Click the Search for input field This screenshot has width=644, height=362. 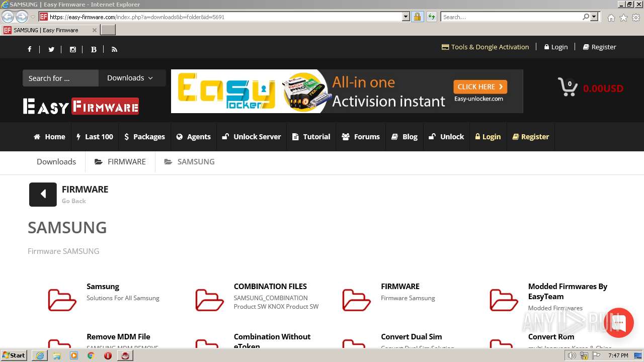coord(60,78)
